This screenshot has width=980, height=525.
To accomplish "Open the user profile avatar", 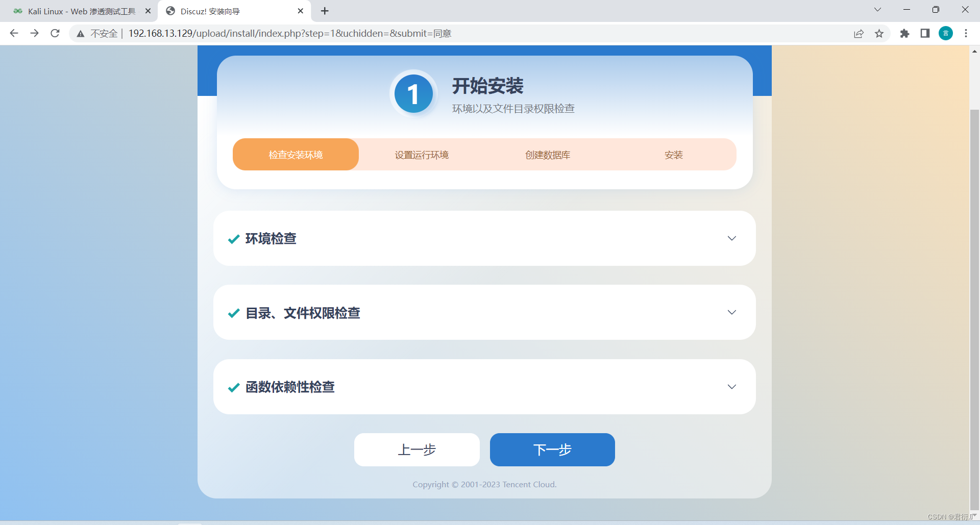I will pos(946,34).
